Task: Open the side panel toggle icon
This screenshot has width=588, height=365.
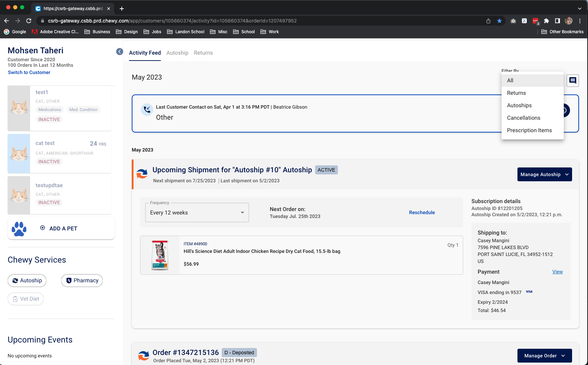Action: pos(558,21)
